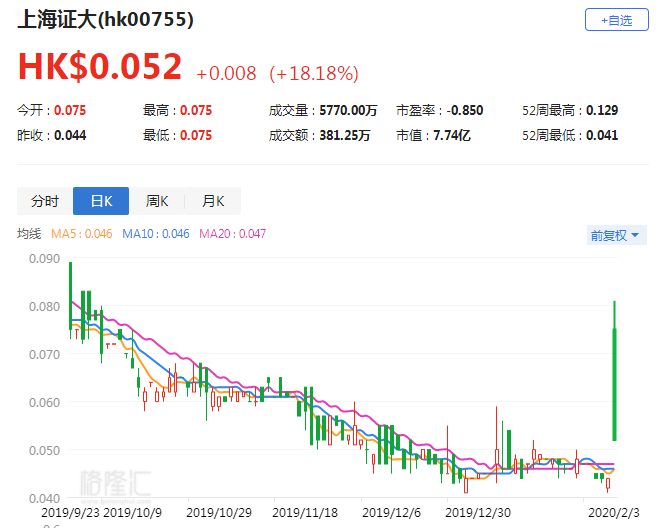Click the 2019/9/23 date axis label
Image resolution: width=662 pixels, height=528 pixels.
(x=71, y=513)
